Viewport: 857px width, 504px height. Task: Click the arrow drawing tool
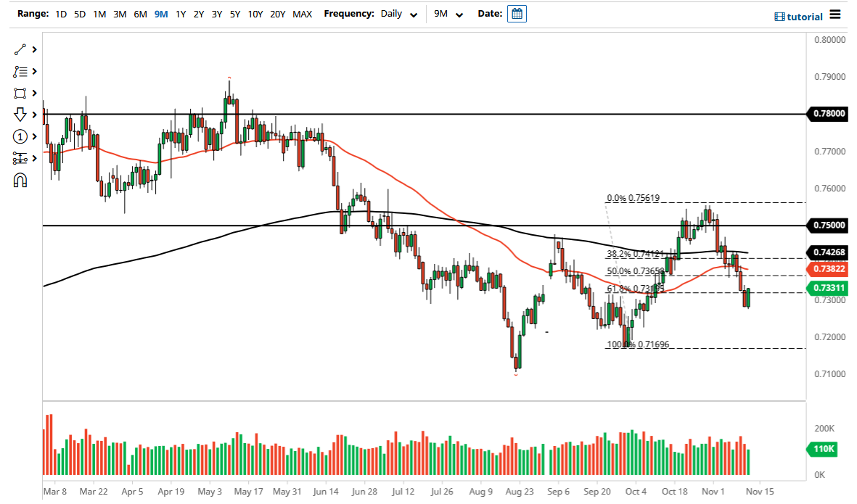coord(20,115)
